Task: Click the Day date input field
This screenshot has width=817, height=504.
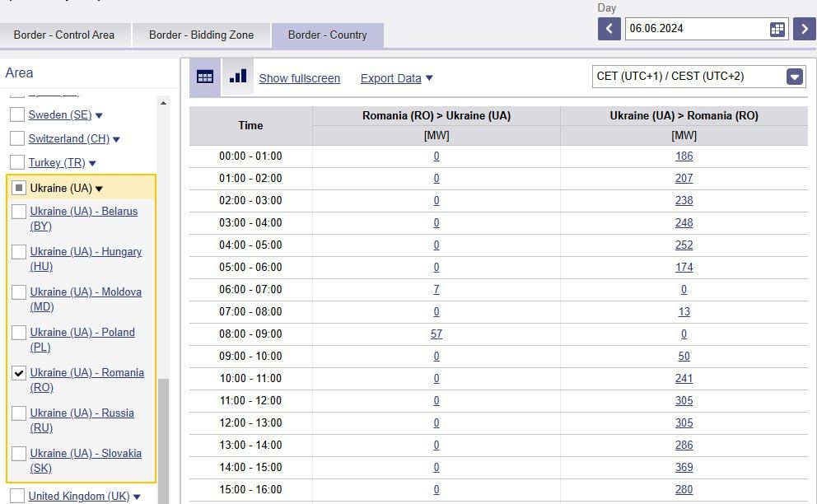Action: click(696, 29)
